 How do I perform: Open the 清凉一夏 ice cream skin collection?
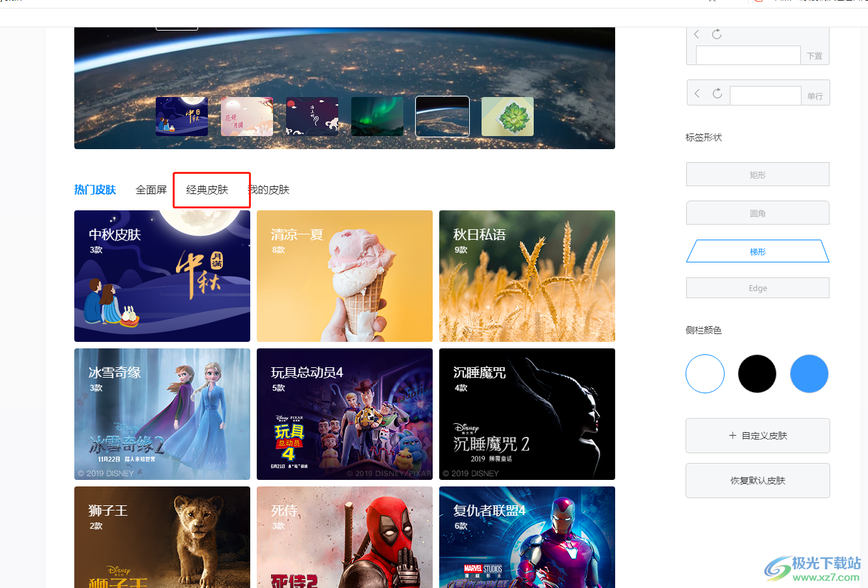(345, 276)
